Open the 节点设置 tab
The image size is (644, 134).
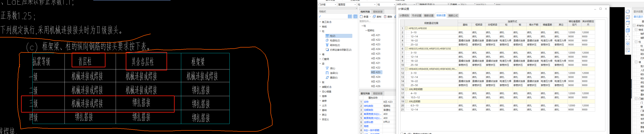coord(416,15)
